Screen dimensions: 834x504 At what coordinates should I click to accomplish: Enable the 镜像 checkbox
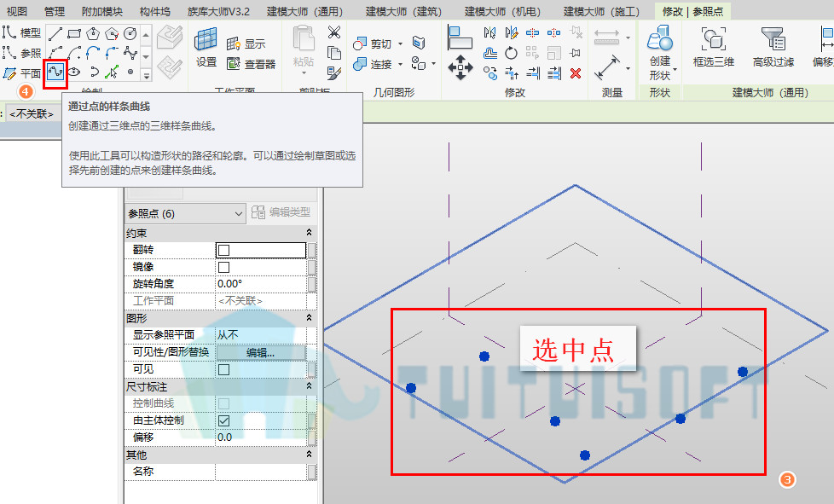224,267
